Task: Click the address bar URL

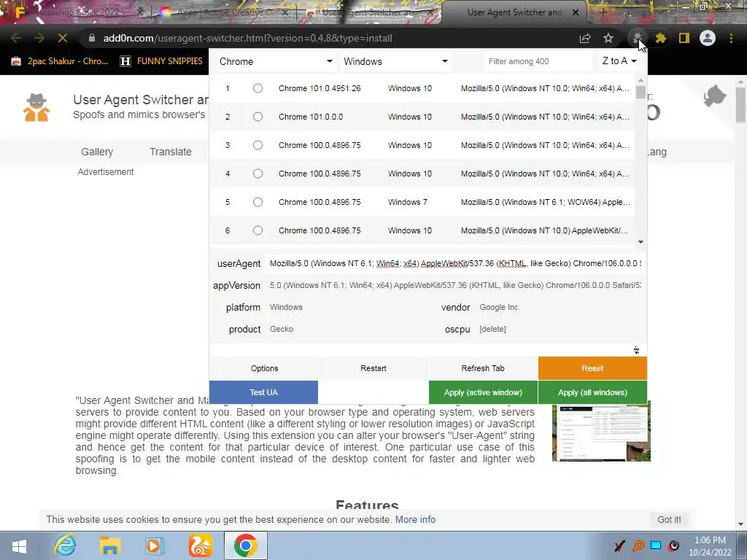Action: 248,38
